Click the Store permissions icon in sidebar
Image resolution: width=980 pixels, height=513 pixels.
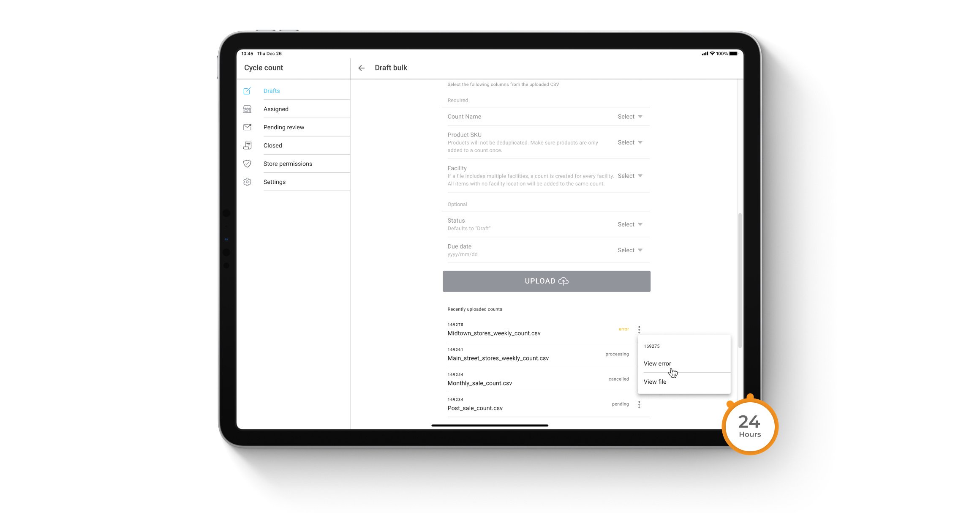click(x=247, y=164)
